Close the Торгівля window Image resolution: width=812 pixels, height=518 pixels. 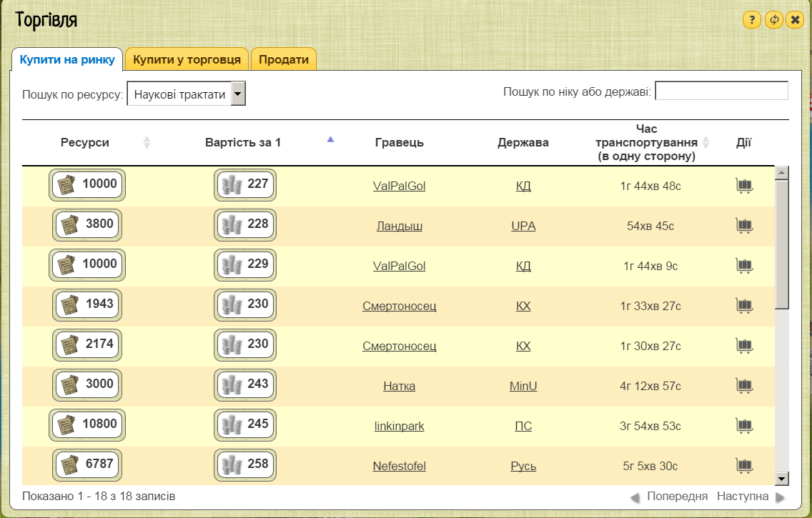pos(795,20)
